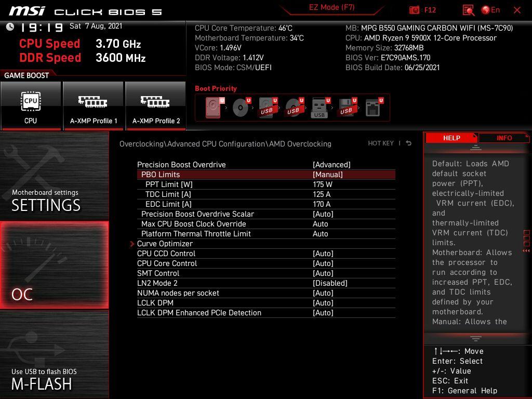532x399 pixels.
Task: Click the CPU Core Temperature 46°C reading
Action: tap(243, 28)
